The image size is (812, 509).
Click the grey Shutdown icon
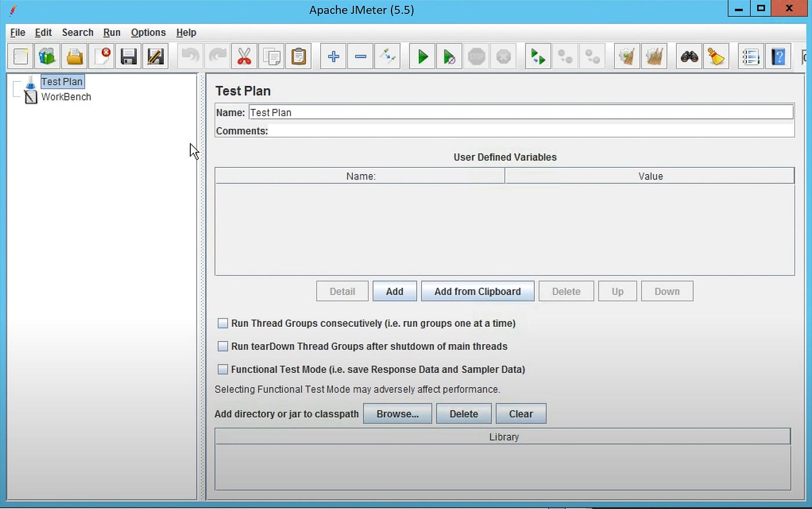(503, 56)
